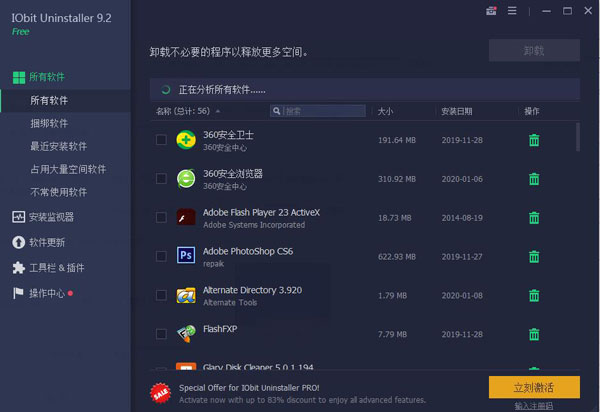Select the 191.64 MB size value
The width and height of the screenshot is (600, 412).
click(397, 140)
